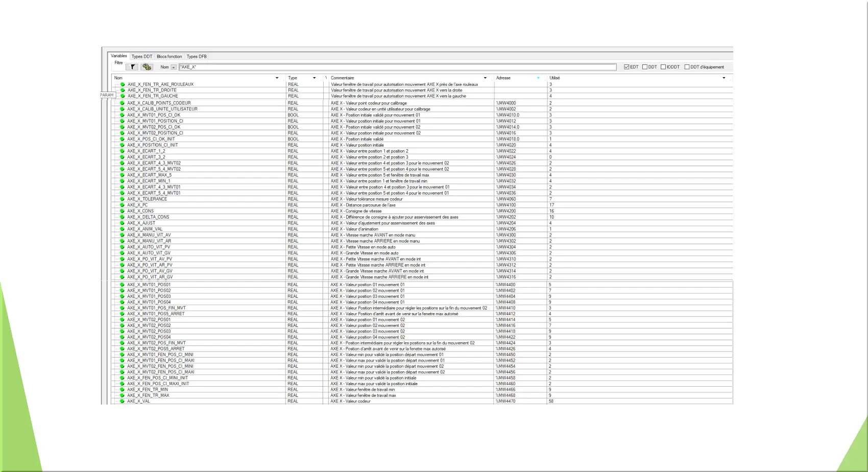Viewport: 868px width, 472px height.
Task: Click green icon of AXE_X_ANIM_VAL
Action: tap(122, 229)
